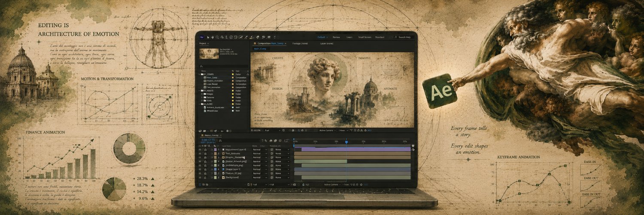
Task: Collapse the 03_AUDIO folder
Action: 199,104
